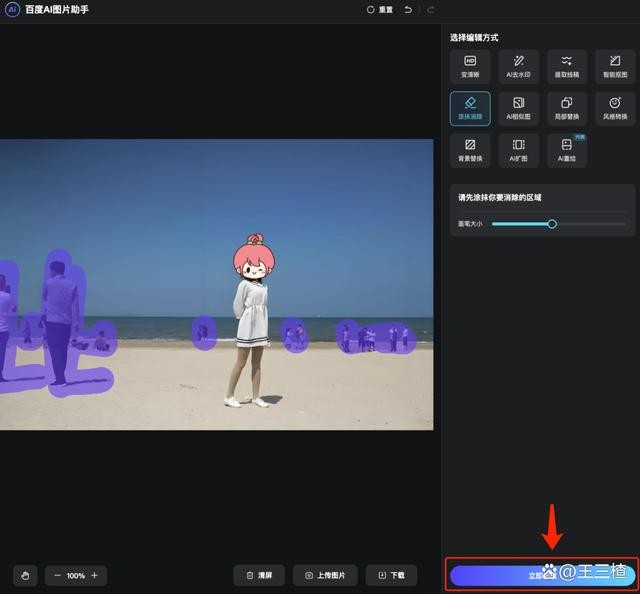Select the 局部替换 partial replace tool

[567, 109]
